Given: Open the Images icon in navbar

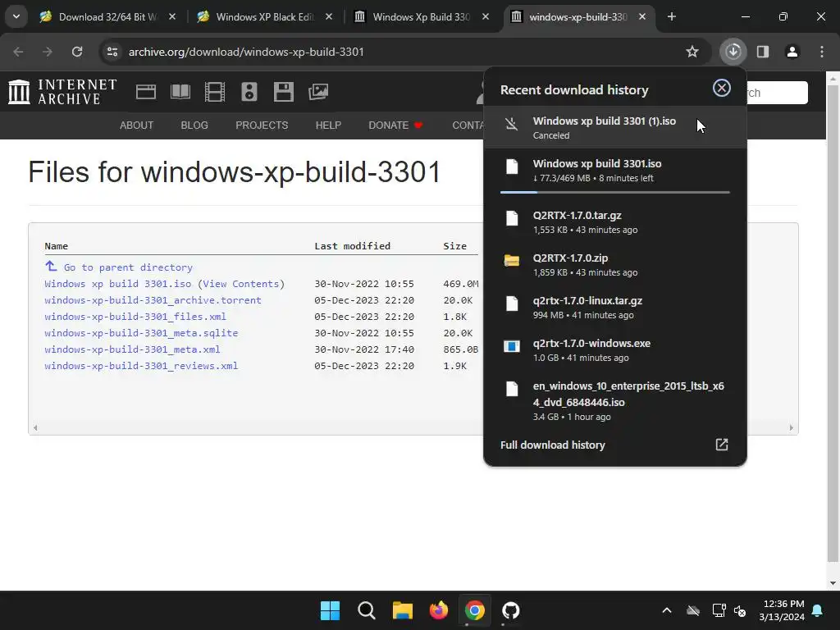Looking at the screenshot, I should 318,92.
